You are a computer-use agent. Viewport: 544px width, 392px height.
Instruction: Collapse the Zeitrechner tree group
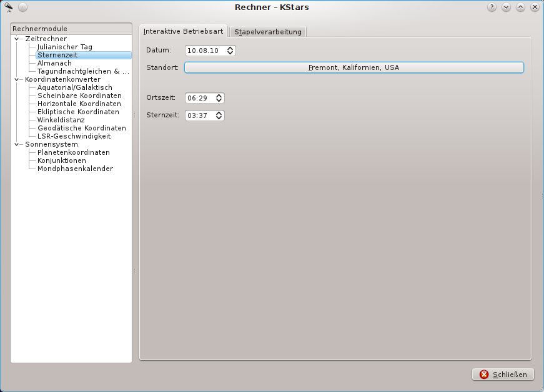pos(17,39)
